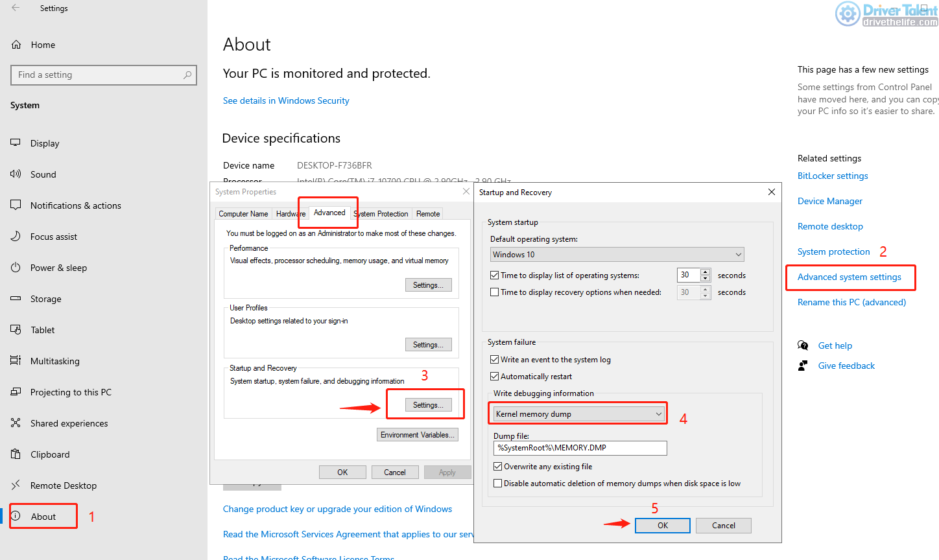Image resolution: width=939 pixels, height=560 pixels.
Task: Toggle Time to display list of operating systems
Action: pos(495,275)
